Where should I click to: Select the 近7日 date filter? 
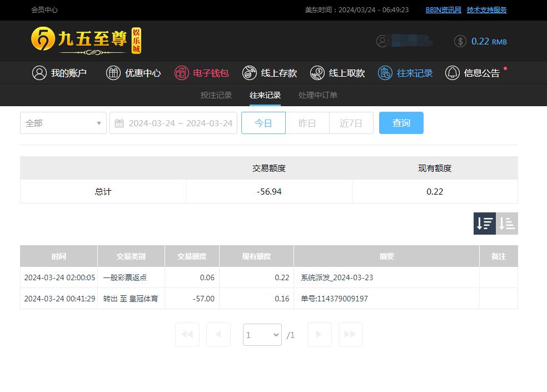[x=351, y=123]
